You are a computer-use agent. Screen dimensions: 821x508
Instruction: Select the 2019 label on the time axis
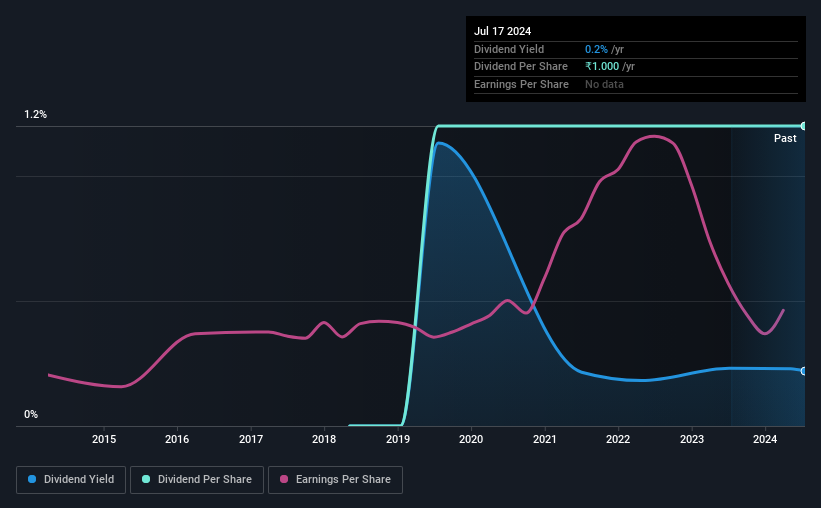[398, 439]
